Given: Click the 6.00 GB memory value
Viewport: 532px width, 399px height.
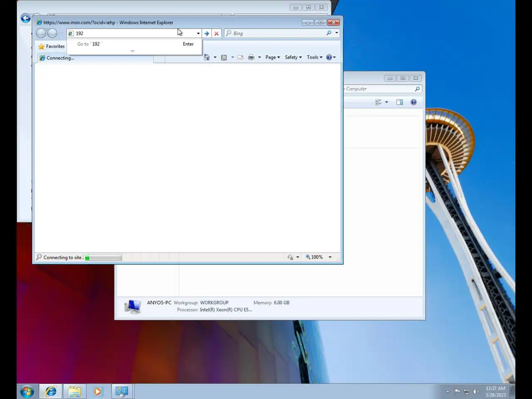Looking at the screenshot, I should tap(281, 303).
